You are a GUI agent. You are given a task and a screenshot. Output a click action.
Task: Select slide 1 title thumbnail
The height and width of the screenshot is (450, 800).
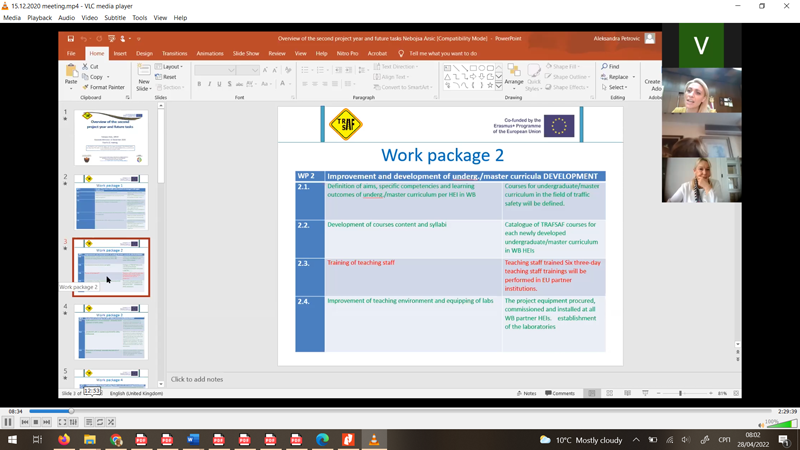point(111,137)
